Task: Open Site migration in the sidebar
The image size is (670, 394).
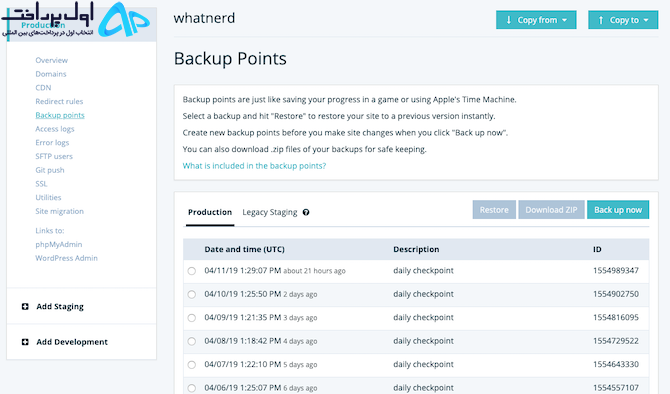Action: [59, 211]
